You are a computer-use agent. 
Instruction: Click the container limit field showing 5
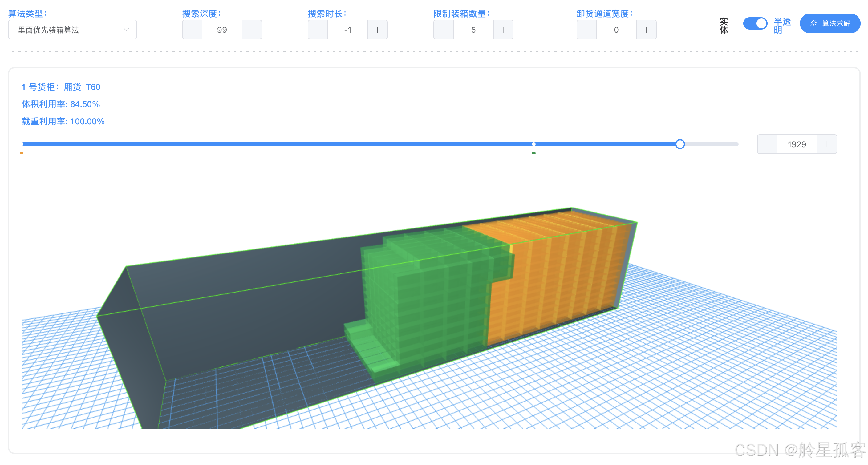473,30
